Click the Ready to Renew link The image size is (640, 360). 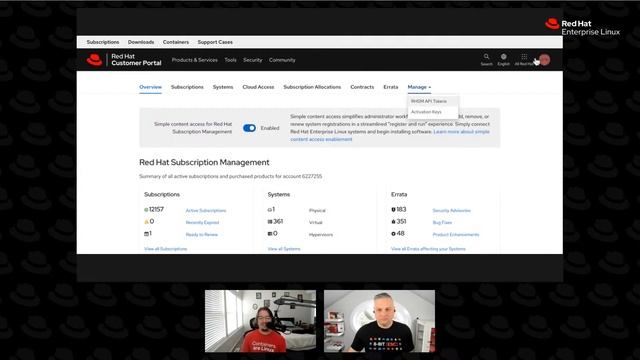click(x=202, y=235)
